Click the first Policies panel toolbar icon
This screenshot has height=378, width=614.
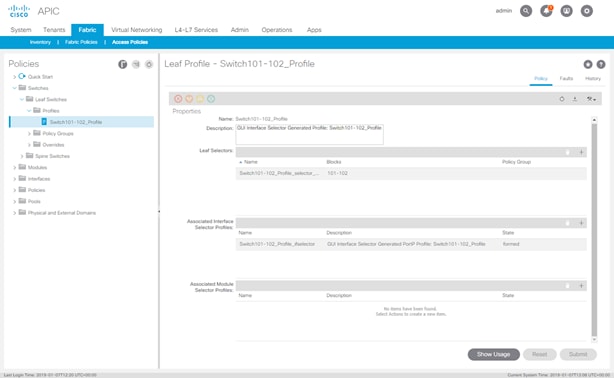(123, 64)
